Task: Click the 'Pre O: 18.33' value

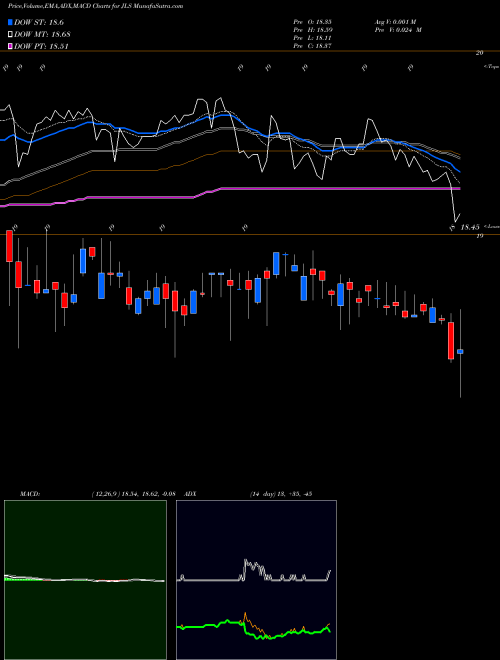Action: (x=314, y=21)
